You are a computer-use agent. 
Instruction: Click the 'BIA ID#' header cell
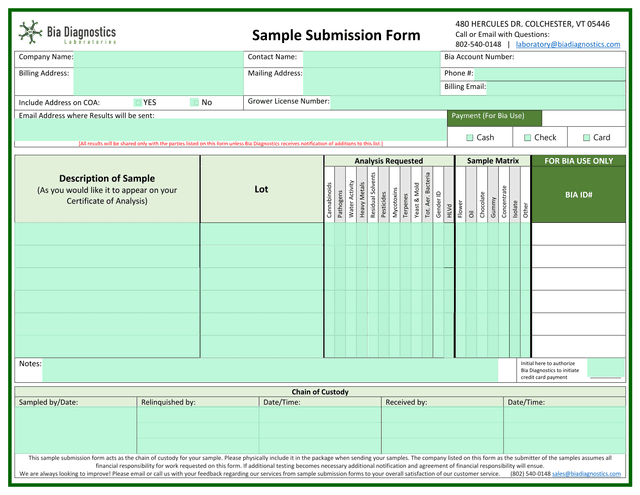point(578,195)
